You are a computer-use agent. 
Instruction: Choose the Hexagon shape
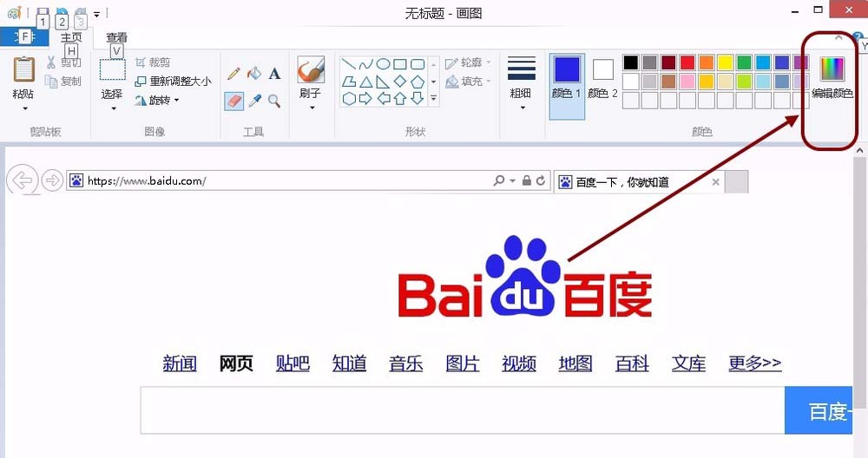coord(348,99)
